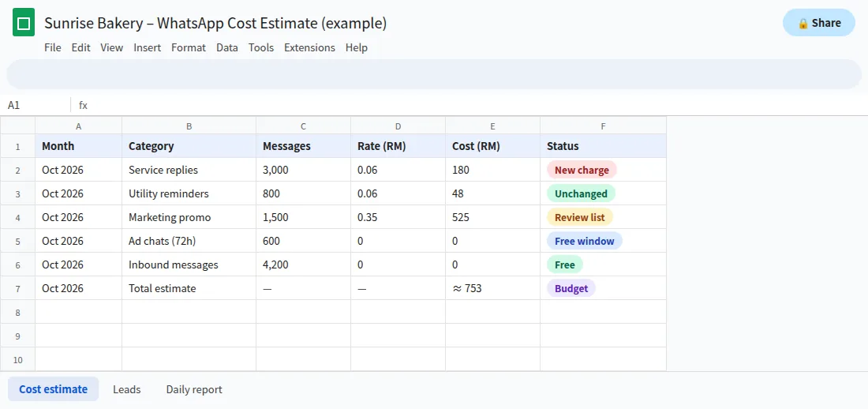868x409 pixels.
Task: Select the Service replies cell
Action: click(x=189, y=170)
